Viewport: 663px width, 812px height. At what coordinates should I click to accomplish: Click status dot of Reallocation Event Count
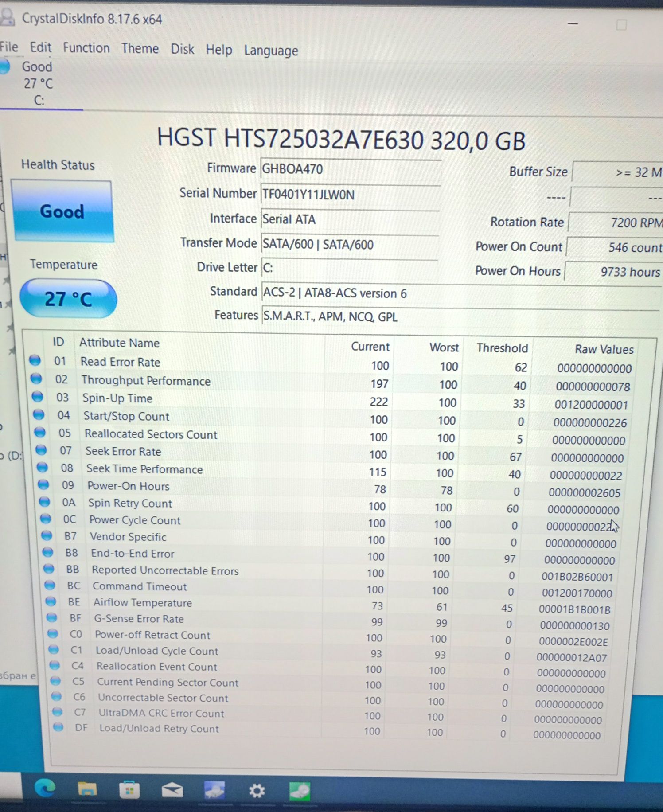(54, 665)
